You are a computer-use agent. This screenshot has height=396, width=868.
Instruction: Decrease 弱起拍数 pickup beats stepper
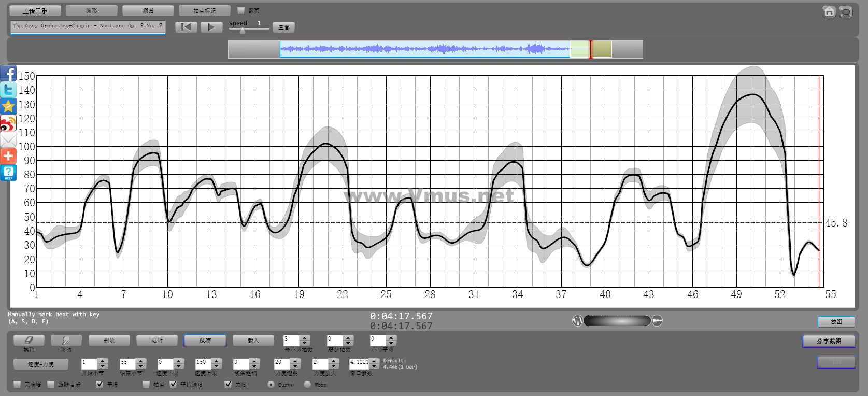click(x=348, y=343)
